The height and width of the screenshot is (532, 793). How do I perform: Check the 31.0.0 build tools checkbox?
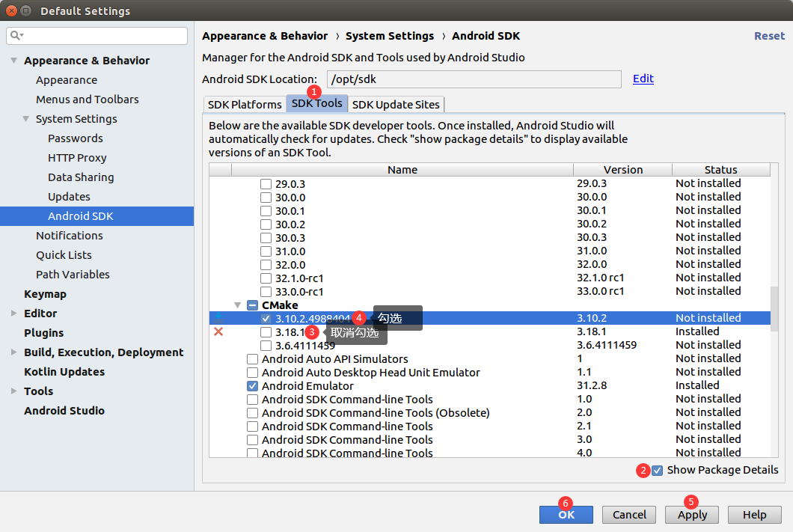(x=266, y=251)
